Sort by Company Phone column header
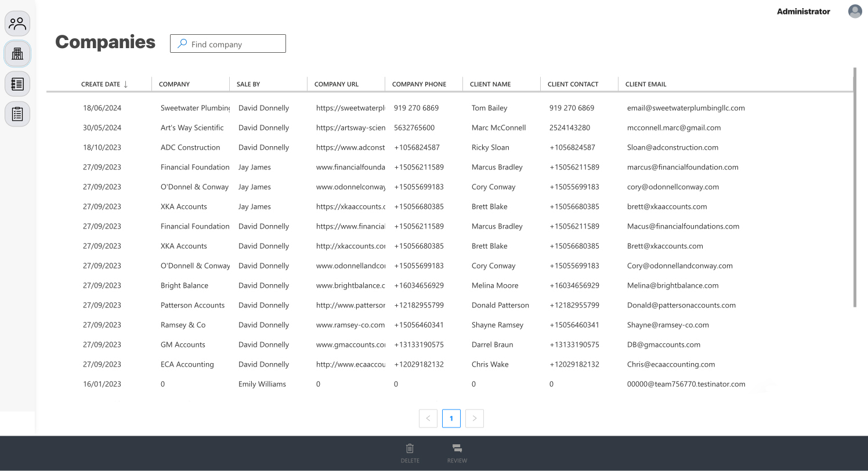This screenshot has height=471, width=868. point(419,84)
